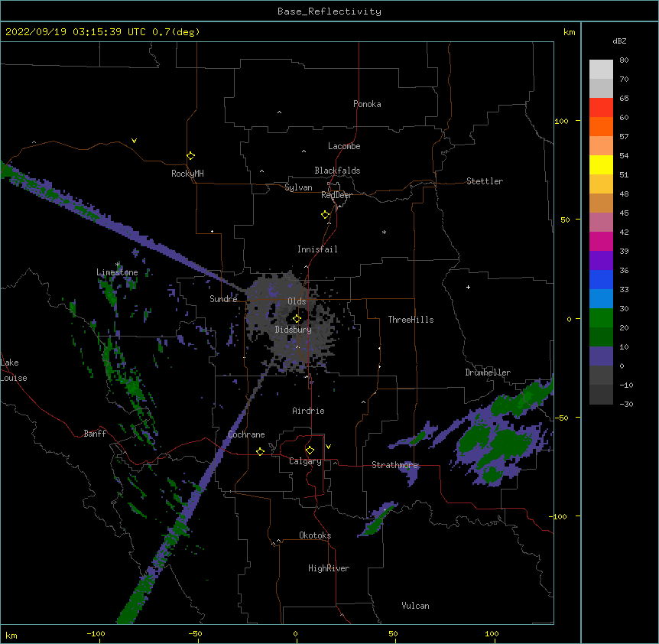659x644 pixels.
Task: Click the Calgary label
Action: 305,461
